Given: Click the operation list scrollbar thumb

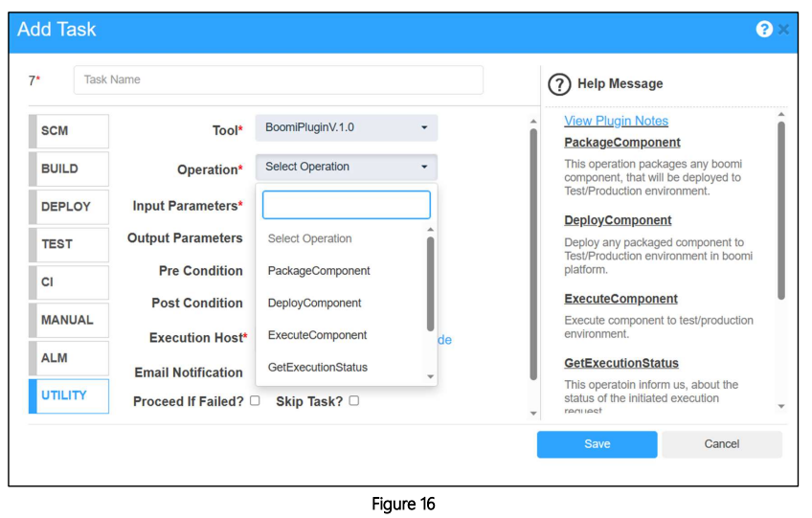Looking at the screenshot, I should coord(430,283).
